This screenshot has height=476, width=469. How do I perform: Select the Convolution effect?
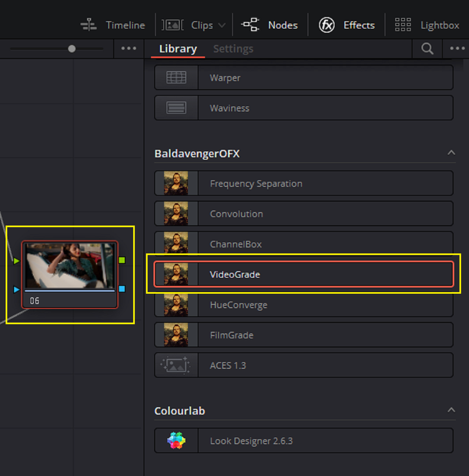[304, 214]
